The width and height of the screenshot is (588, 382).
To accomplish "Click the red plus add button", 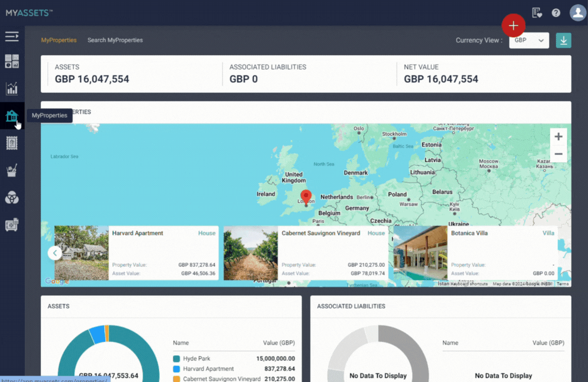I will (513, 25).
